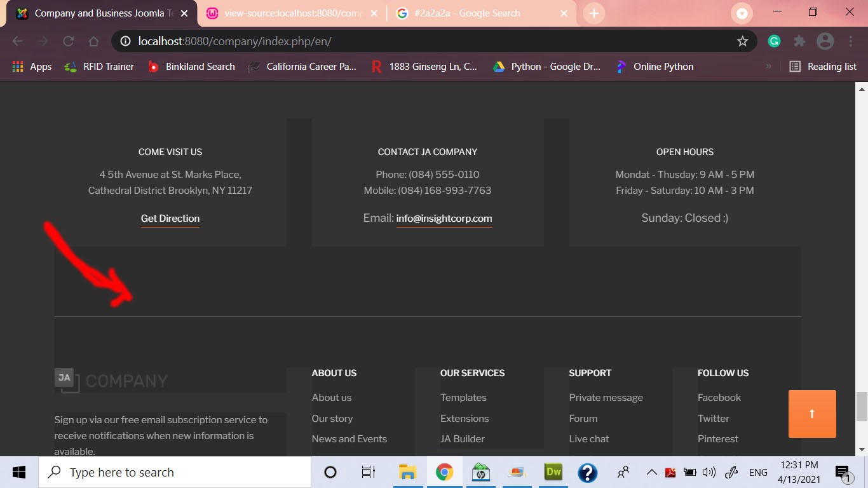The height and width of the screenshot is (488, 868).
Task: Expand the hidden bookmarks overflow chevron
Action: (769, 67)
